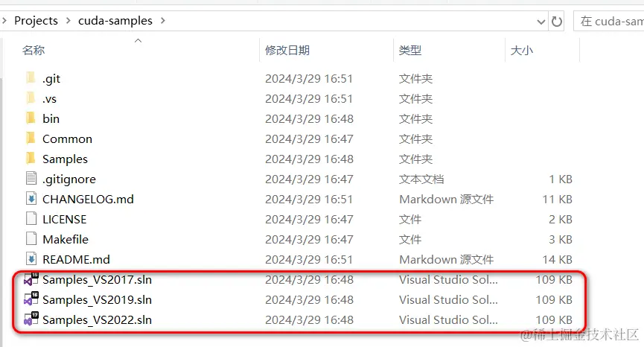
Task: Sort files by 类型 column
Action: 410,50
